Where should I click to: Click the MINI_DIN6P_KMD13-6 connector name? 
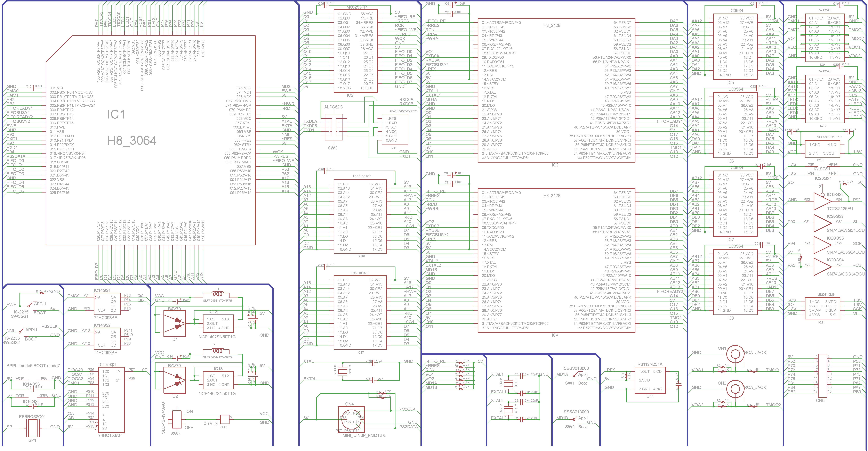click(x=364, y=435)
